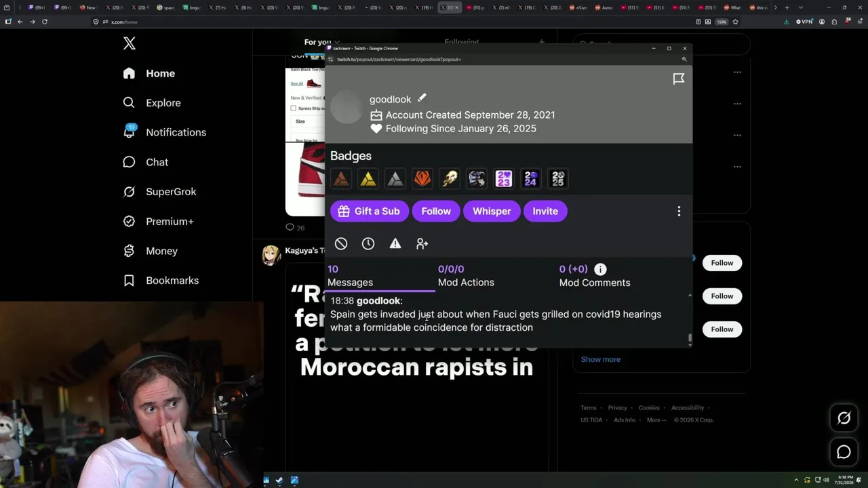Click the Whisper button

coord(492,211)
